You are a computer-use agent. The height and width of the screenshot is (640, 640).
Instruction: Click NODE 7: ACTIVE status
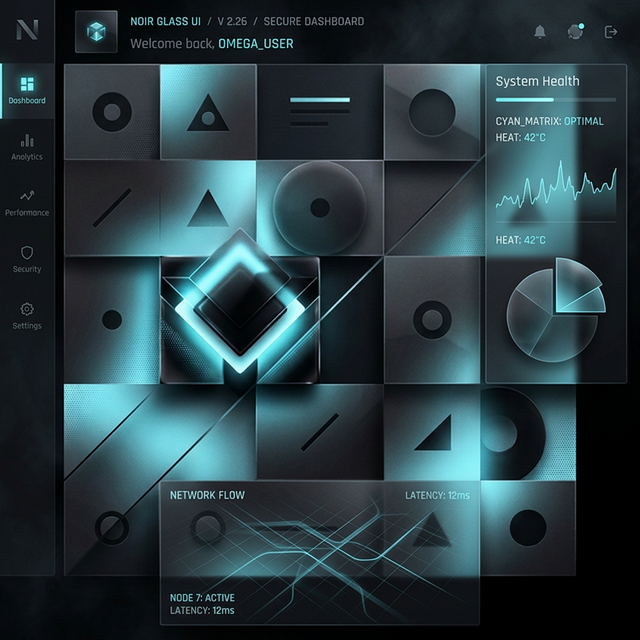tap(202, 598)
